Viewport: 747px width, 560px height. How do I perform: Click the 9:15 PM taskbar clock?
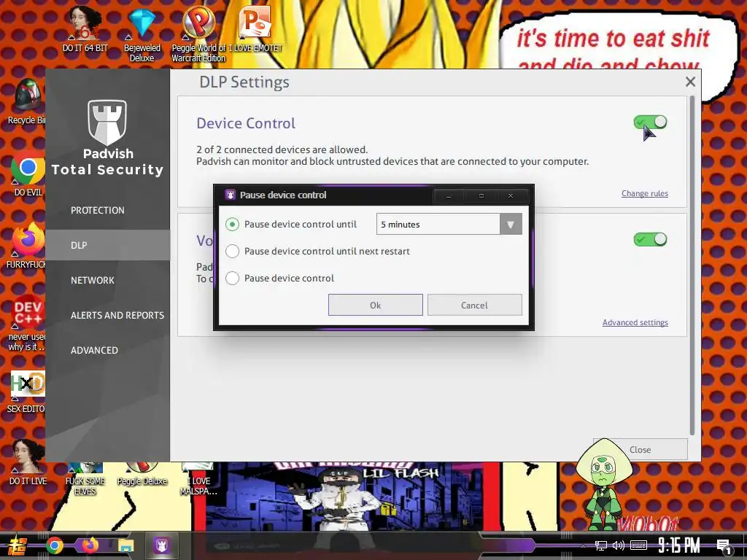pos(679,545)
